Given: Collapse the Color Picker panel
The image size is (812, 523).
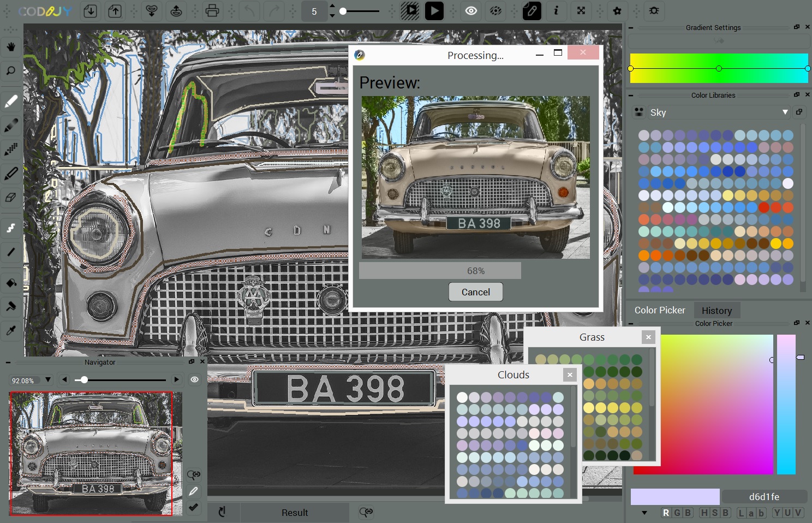Looking at the screenshot, I should tap(631, 323).
